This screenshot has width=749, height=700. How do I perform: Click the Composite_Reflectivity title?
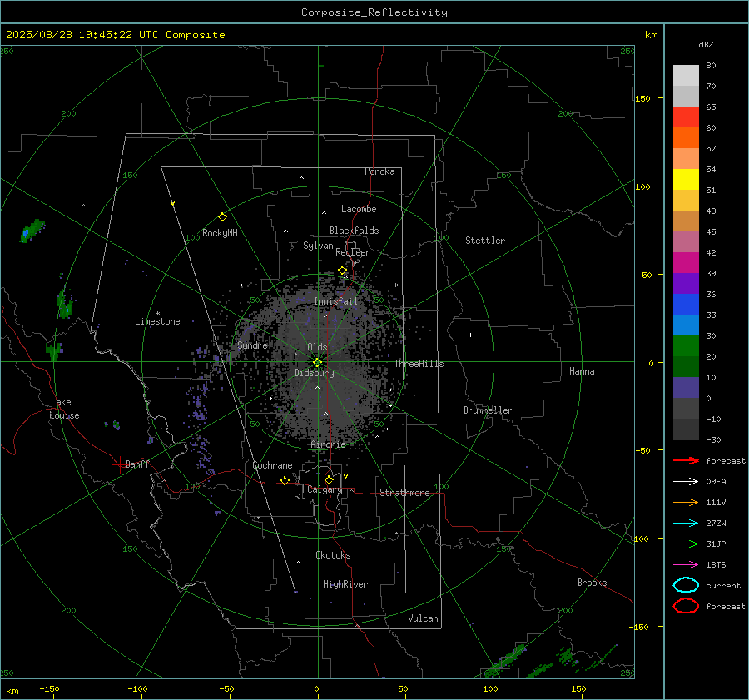374,12
